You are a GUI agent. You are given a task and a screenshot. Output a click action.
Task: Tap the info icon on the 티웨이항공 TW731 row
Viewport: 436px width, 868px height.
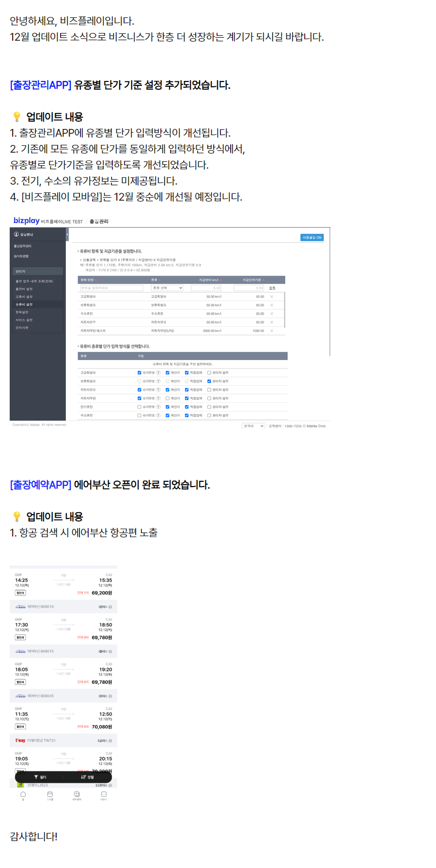click(x=110, y=741)
